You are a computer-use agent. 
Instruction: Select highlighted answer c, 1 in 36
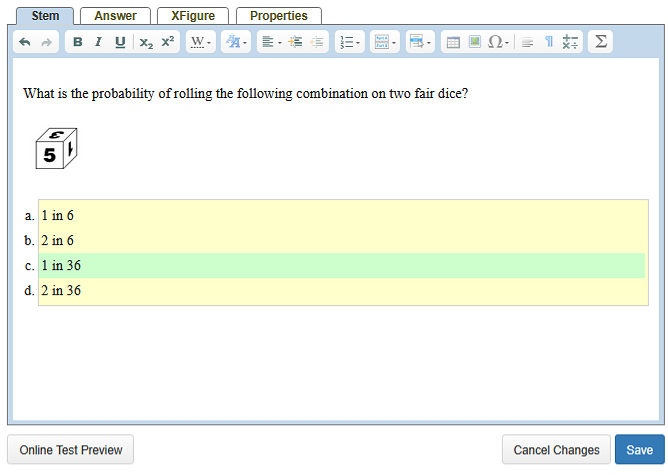[342, 265]
